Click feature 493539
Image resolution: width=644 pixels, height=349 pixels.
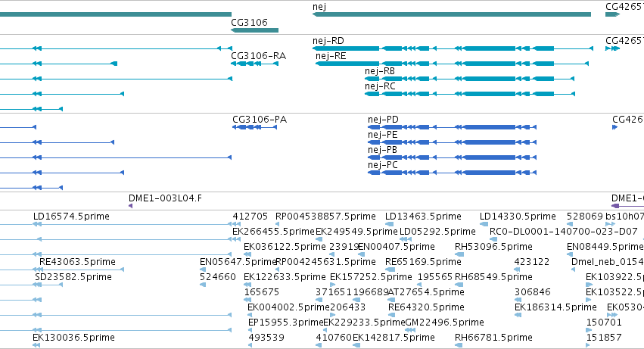click(266, 338)
